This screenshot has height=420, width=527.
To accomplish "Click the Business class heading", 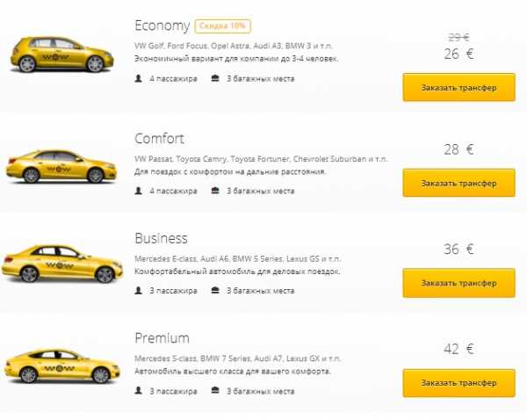I will pos(161,238).
